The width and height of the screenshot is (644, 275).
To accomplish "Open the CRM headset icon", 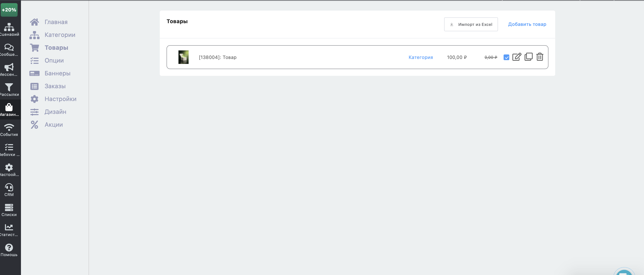I will (x=9, y=190).
